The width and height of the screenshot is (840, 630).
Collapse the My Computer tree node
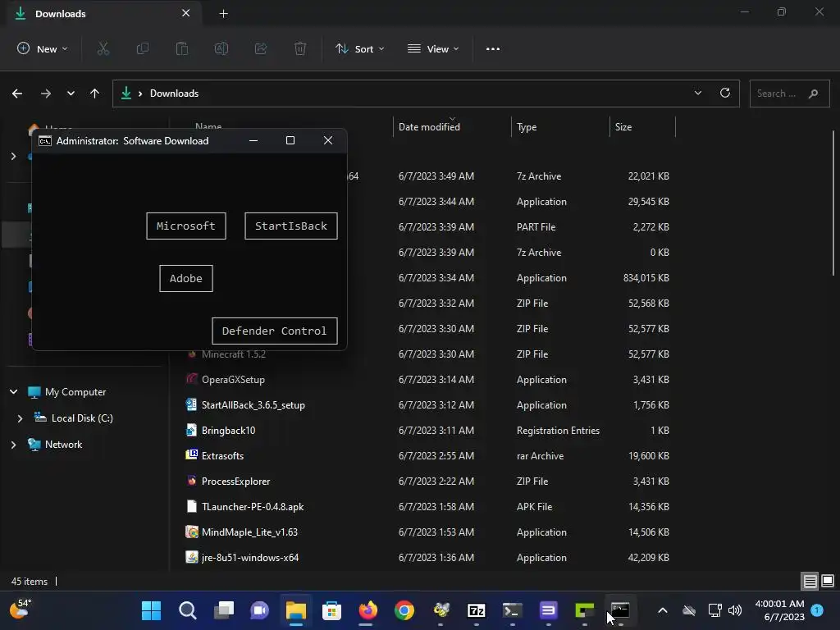pos(13,392)
